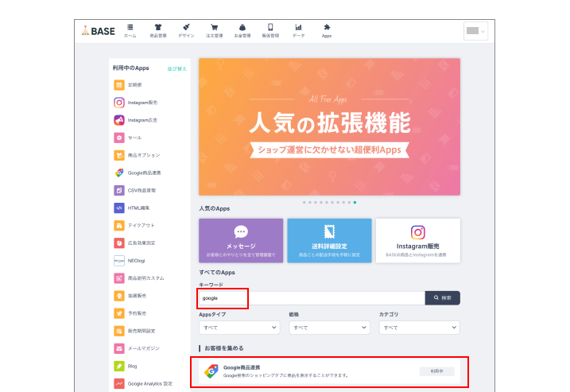Viewport: 570px width, 392px height.
Task: Click the 検索 search button
Action: (442, 298)
